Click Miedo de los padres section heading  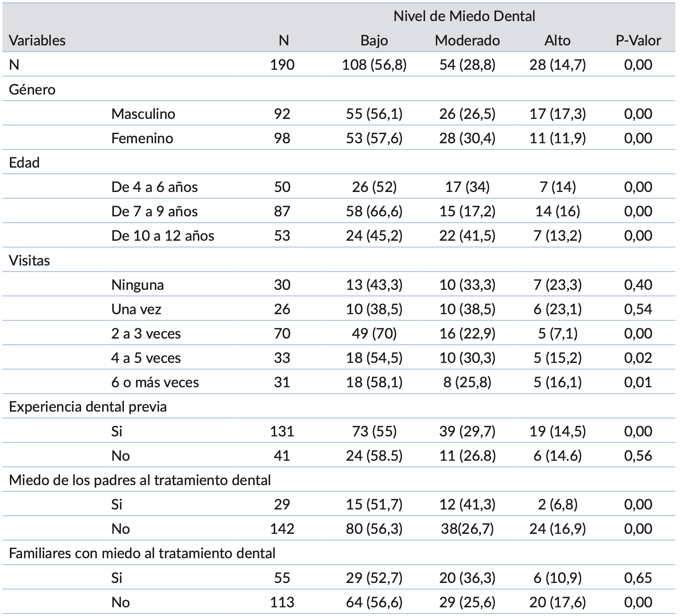[140, 480]
